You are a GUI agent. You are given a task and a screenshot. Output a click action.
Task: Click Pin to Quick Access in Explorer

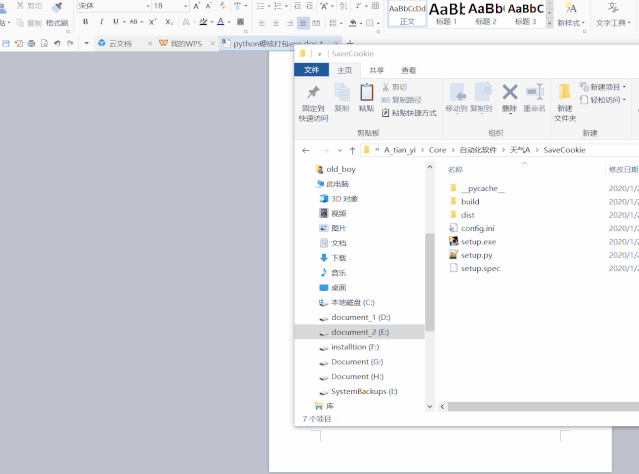click(x=313, y=102)
